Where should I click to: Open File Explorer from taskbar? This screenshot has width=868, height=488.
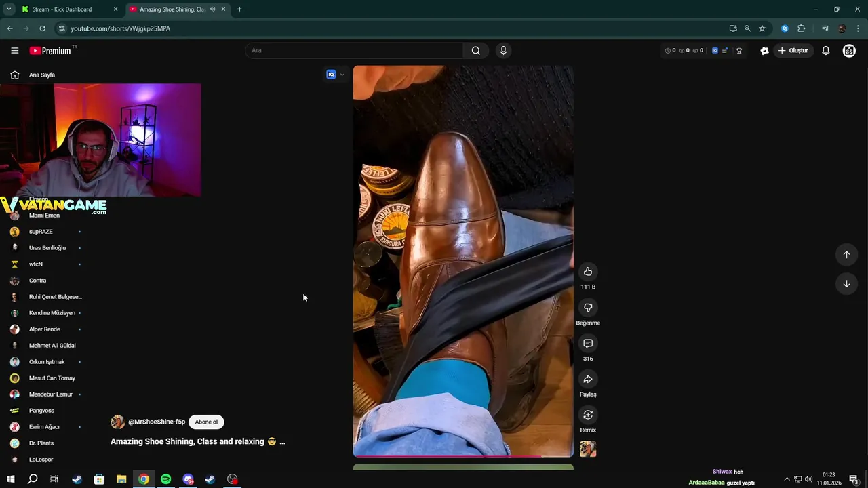point(121,479)
